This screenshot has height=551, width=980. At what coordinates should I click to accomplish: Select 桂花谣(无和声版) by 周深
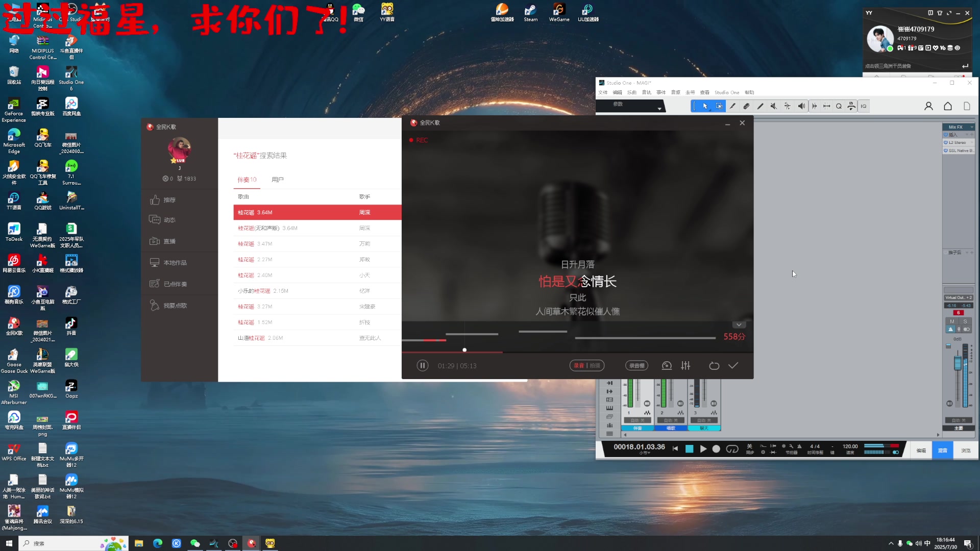tap(317, 228)
